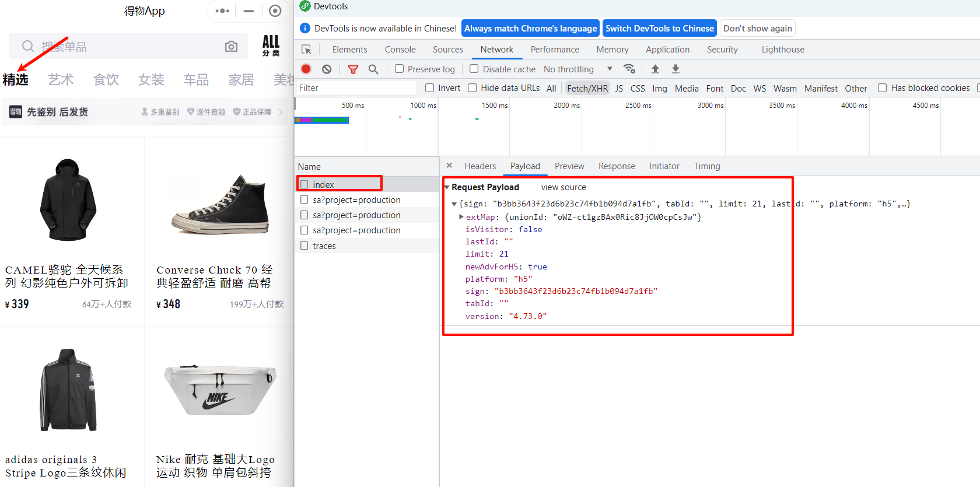
Task: Select the Img resource filter
Action: [x=660, y=88]
